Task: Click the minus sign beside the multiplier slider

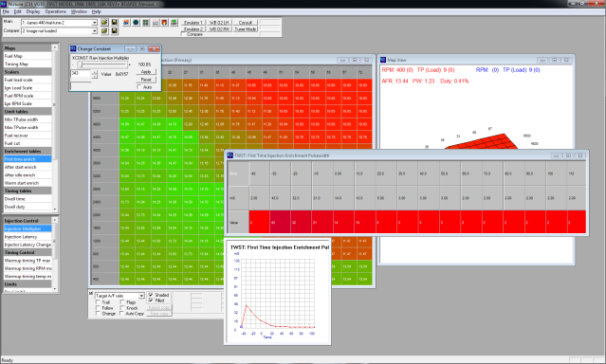Action: 73,64
